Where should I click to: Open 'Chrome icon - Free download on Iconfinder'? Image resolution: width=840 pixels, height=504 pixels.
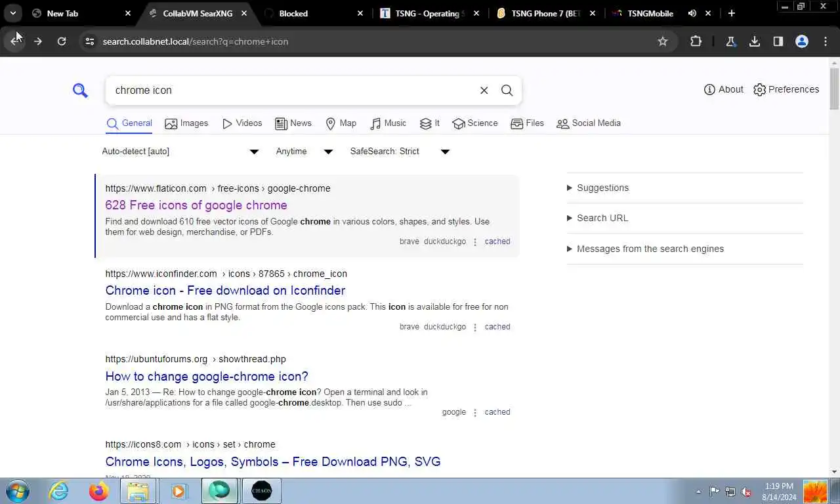225,291
